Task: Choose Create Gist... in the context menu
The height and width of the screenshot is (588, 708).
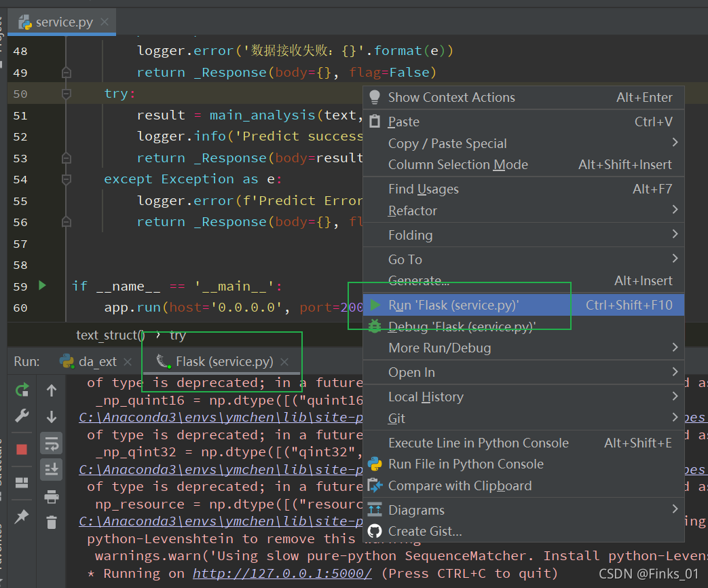Action: pos(524,532)
